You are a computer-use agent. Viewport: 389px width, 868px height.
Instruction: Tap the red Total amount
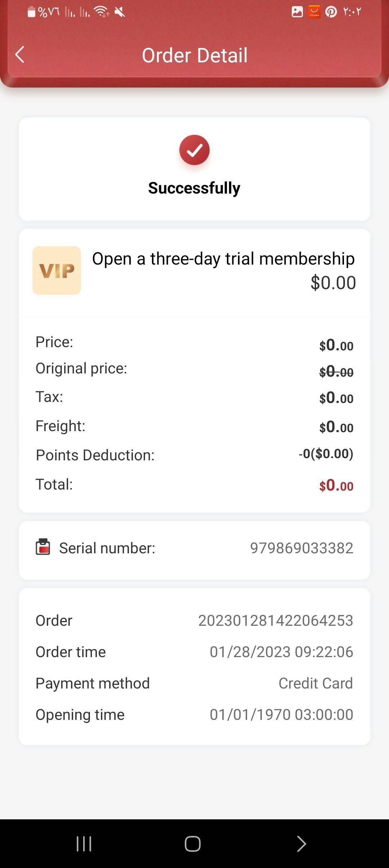point(336,486)
